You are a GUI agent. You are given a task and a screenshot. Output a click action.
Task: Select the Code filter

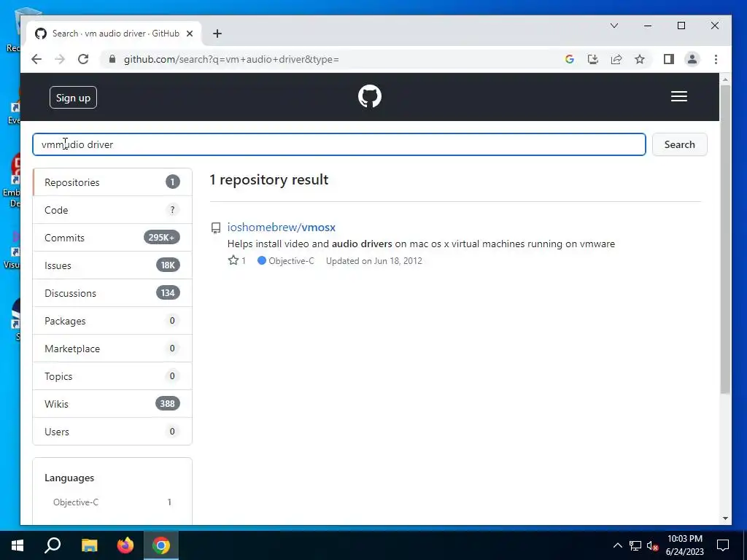[112, 210]
